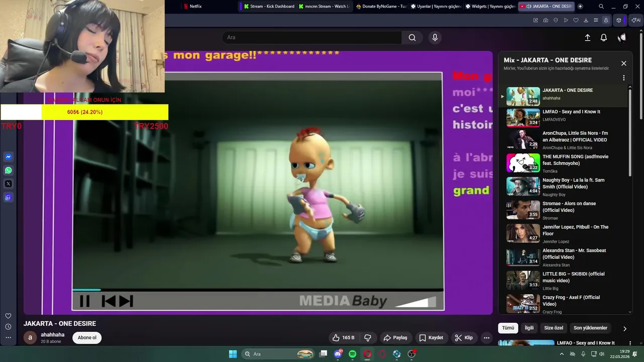Screen dimensions: 644x362
Task: Play THE MUFFIN SONG from the mix
Action: tap(563, 163)
